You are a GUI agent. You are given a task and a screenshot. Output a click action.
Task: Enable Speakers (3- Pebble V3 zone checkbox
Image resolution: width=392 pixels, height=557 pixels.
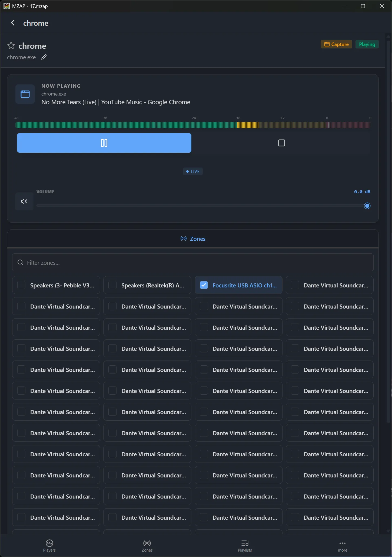21,285
